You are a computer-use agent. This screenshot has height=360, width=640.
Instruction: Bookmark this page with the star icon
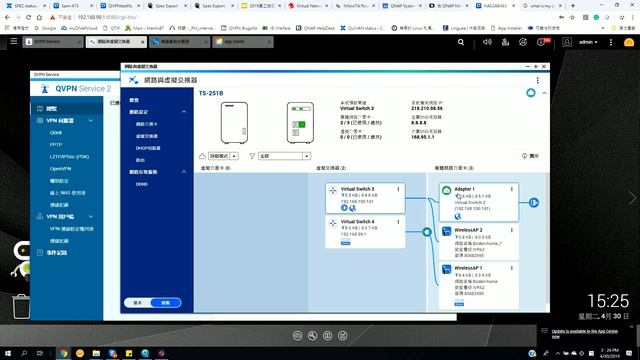tap(572, 17)
